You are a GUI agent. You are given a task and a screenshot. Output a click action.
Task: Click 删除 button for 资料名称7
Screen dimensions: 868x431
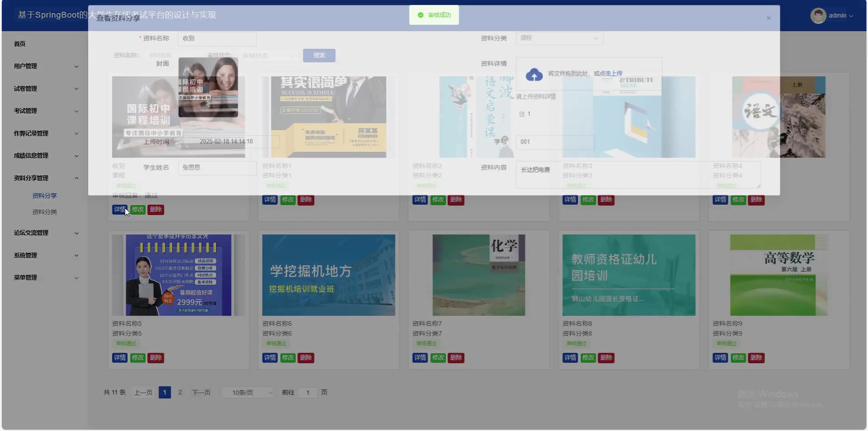(456, 358)
